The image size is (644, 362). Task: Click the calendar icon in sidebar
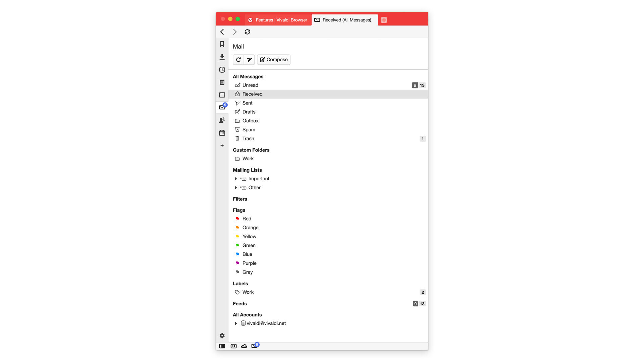click(x=222, y=133)
